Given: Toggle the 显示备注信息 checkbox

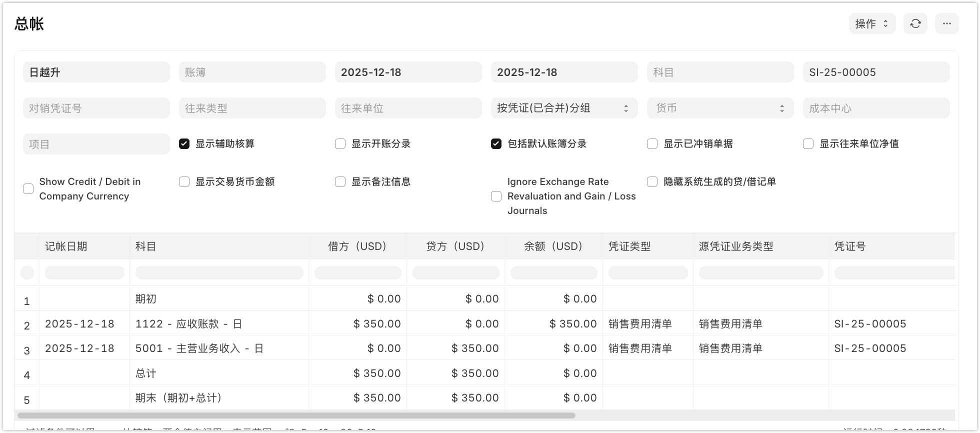Looking at the screenshot, I should coord(340,181).
